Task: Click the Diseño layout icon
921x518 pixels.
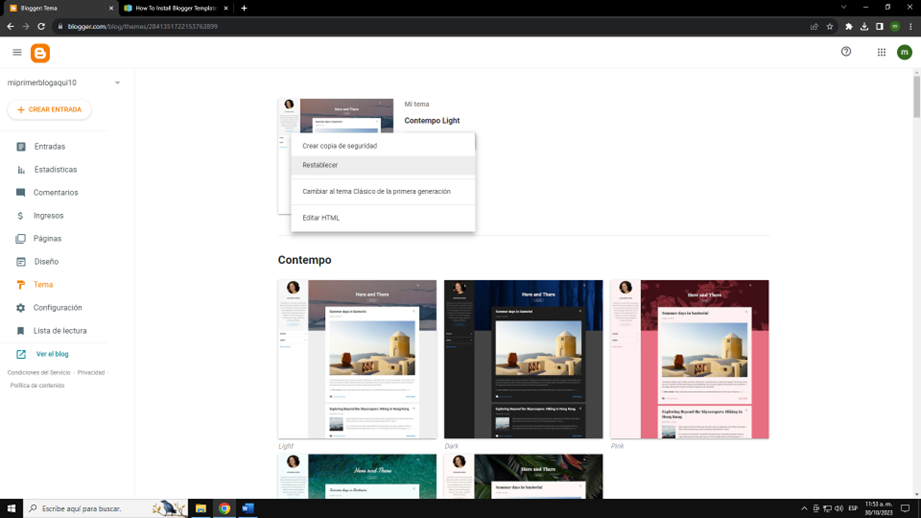Action: coord(21,262)
